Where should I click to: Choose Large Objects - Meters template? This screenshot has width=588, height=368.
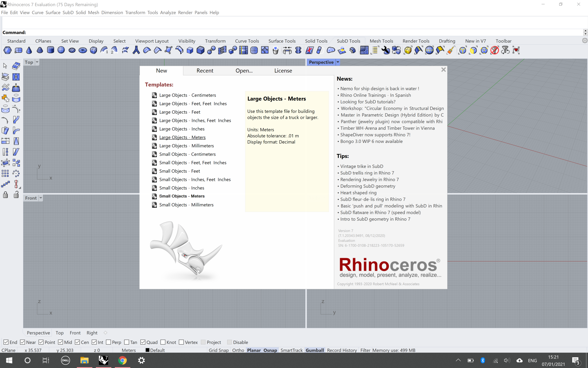point(182,137)
